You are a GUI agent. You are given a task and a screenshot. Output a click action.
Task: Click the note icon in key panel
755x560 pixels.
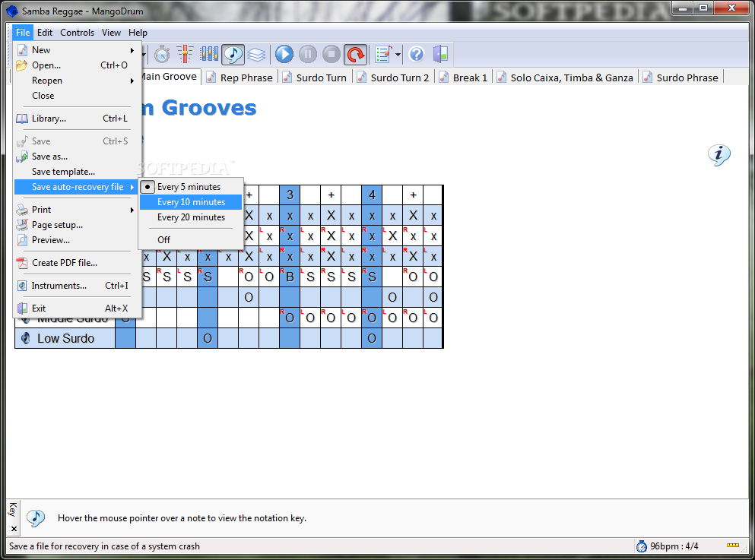[x=36, y=518]
